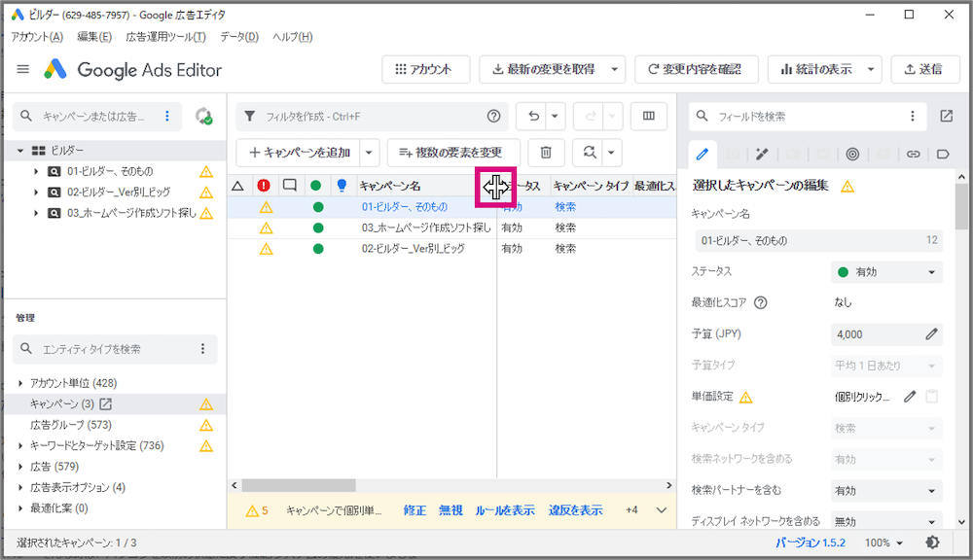
Task: Open the targeting circle tab
Action: 852,154
